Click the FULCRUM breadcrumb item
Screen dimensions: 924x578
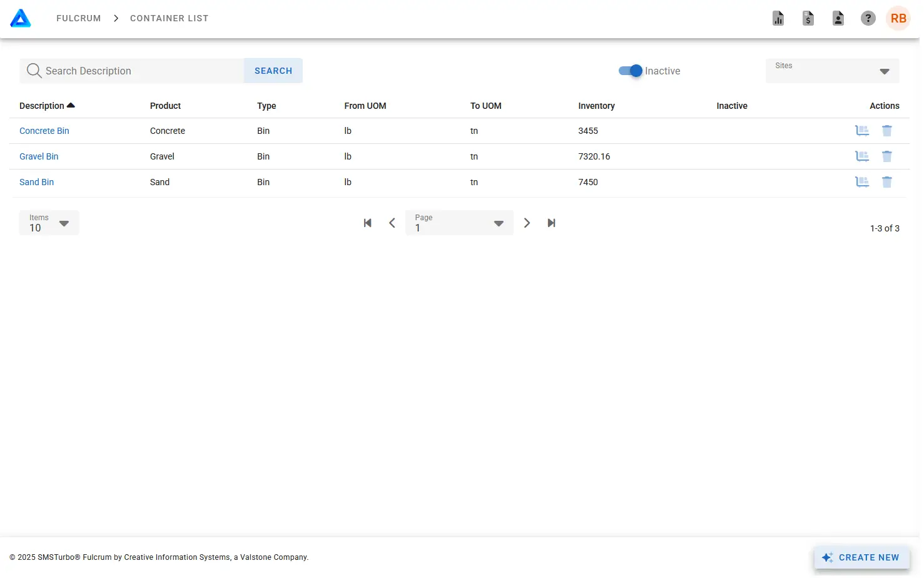coord(78,18)
